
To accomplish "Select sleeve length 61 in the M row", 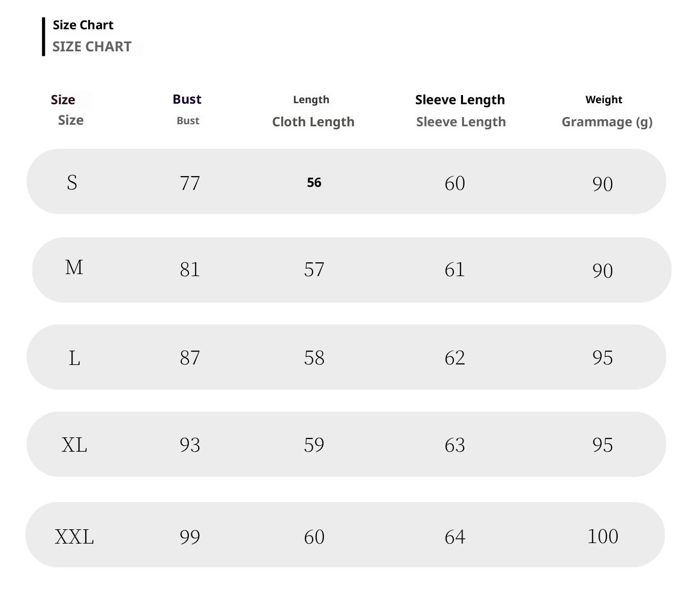I will tap(455, 269).
